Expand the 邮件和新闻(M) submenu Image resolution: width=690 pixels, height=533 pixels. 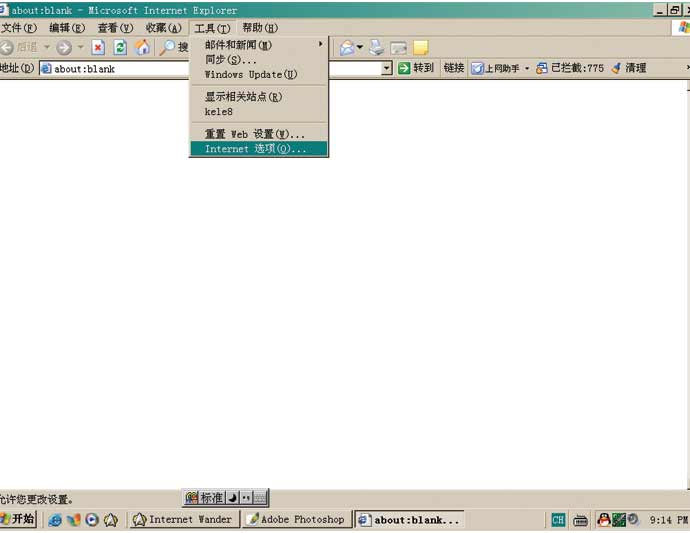(x=259, y=45)
